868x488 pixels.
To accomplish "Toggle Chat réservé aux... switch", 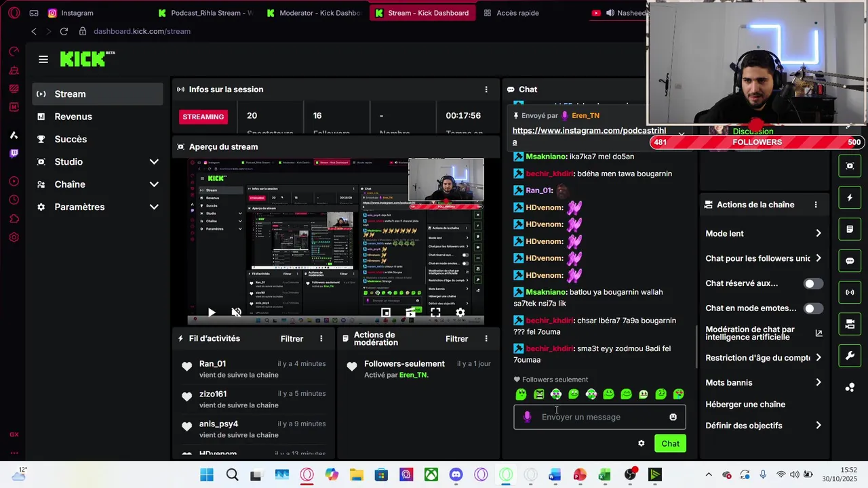I will click(x=813, y=284).
